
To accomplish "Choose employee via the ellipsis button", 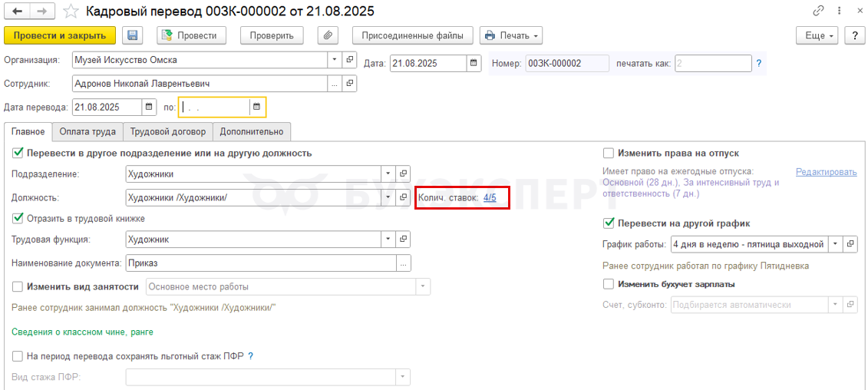I will pyautogui.click(x=335, y=84).
